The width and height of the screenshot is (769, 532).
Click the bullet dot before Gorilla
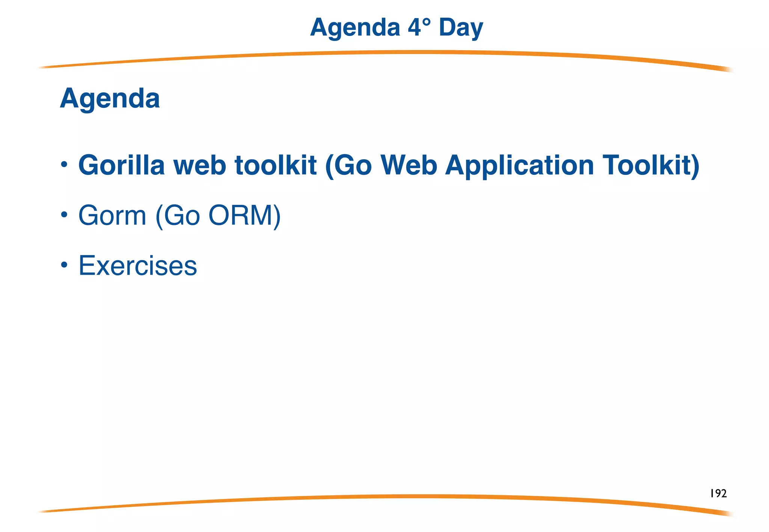[64, 165]
